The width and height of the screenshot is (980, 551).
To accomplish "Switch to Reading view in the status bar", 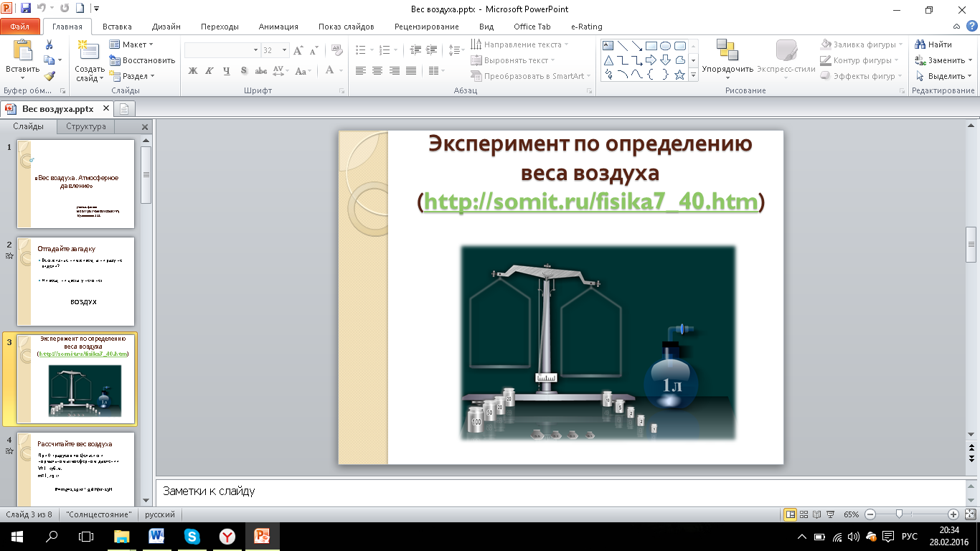I will [817, 514].
